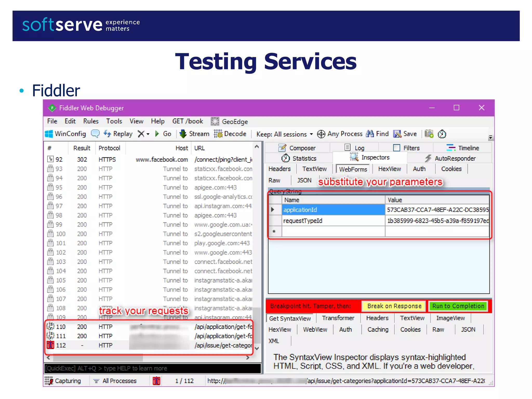
Task: Open the ImageView response tab
Action: (x=450, y=318)
